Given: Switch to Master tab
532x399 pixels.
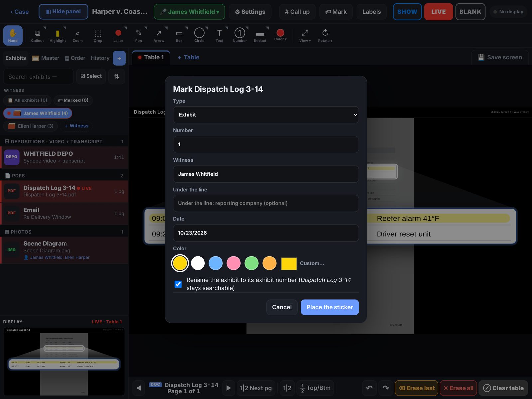Looking at the screenshot, I should 46,58.
